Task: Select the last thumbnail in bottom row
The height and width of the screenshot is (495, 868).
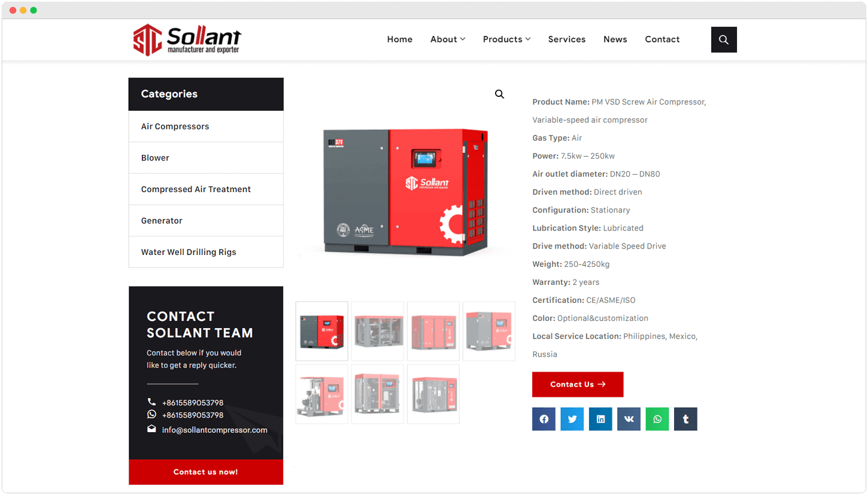Action: coord(433,394)
